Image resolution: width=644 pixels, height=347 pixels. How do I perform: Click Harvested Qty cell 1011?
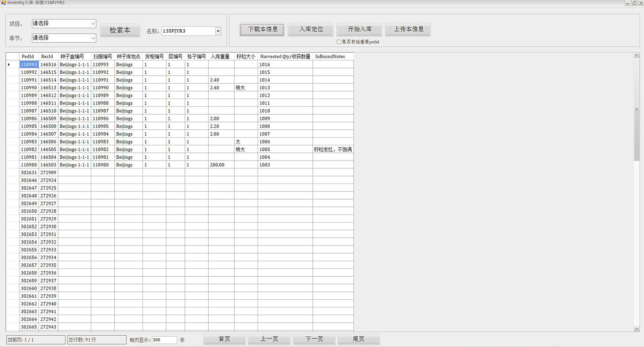tap(285, 103)
